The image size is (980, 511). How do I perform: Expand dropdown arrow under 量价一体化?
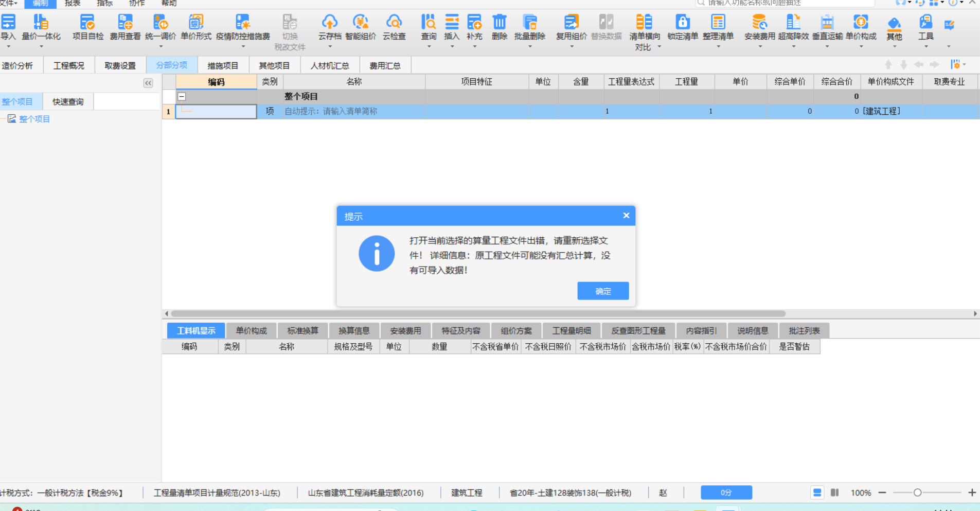point(41,47)
